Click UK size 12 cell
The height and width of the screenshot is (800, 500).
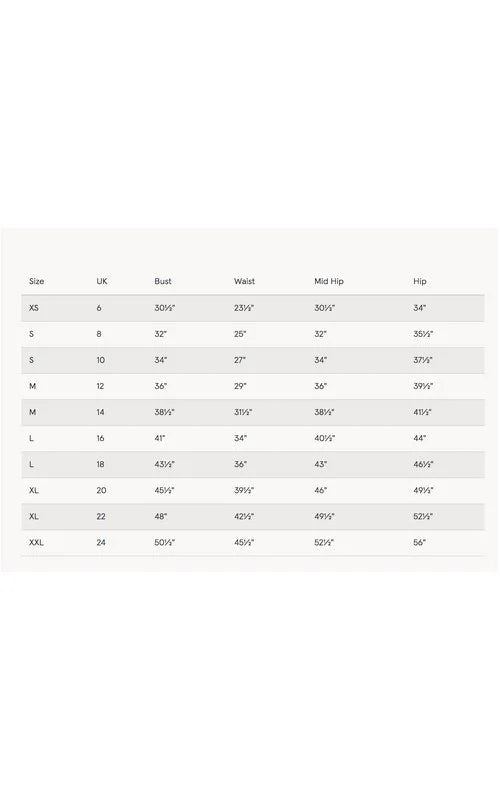(x=100, y=386)
